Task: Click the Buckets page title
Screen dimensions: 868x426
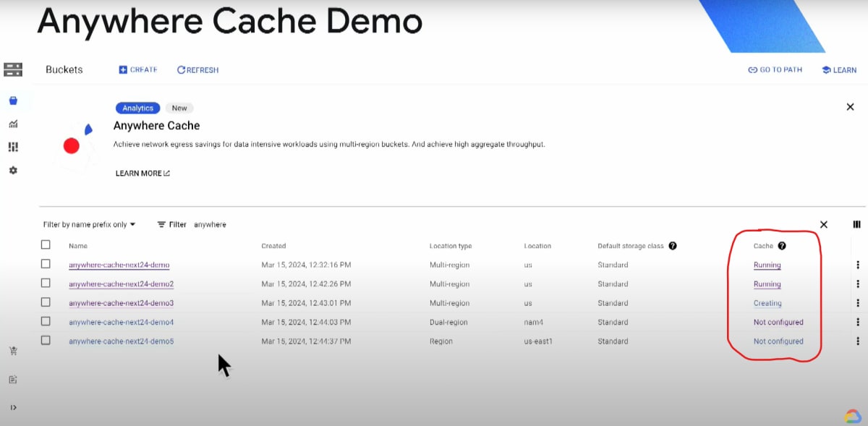Action: pyautogui.click(x=64, y=70)
